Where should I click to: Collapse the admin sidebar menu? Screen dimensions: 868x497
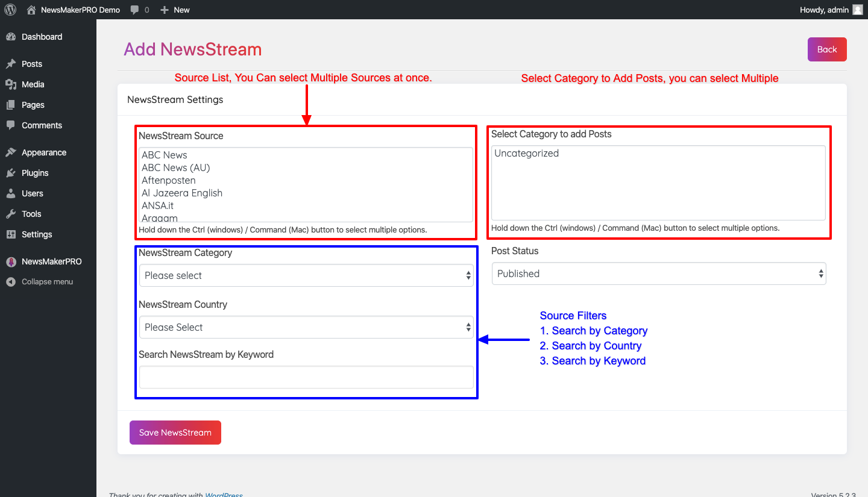(x=48, y=282)
